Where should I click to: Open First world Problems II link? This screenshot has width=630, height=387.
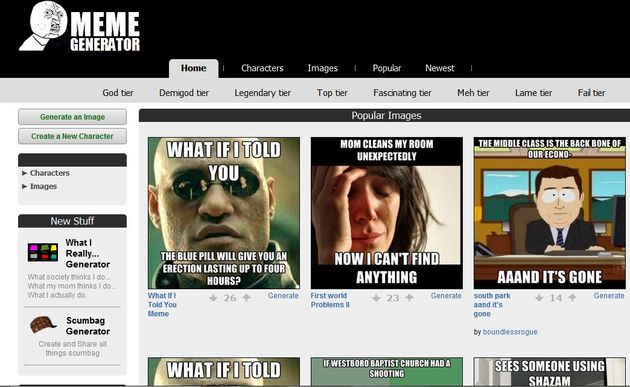pos(330,300)
